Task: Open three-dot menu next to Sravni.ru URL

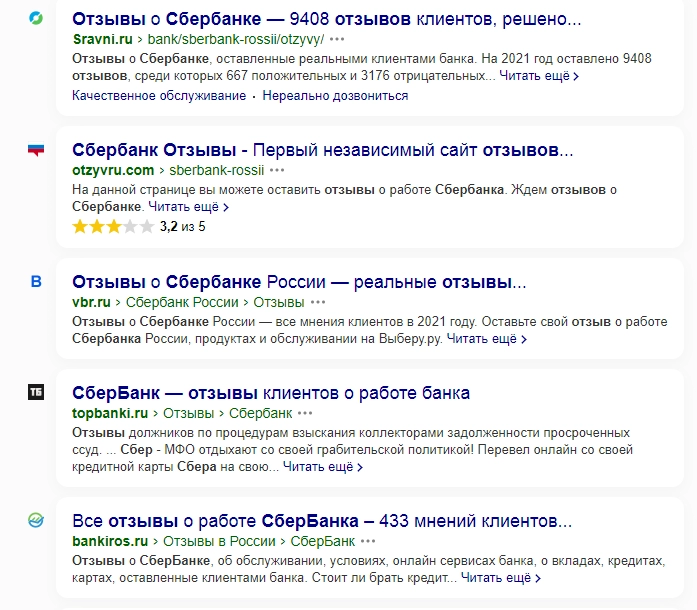Action: 337,40
